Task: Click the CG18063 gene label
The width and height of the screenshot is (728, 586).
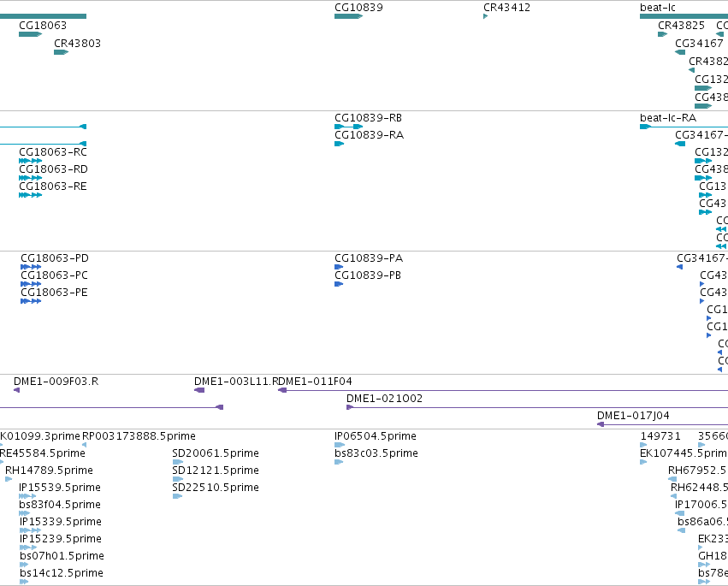Action: coord(43,25)
